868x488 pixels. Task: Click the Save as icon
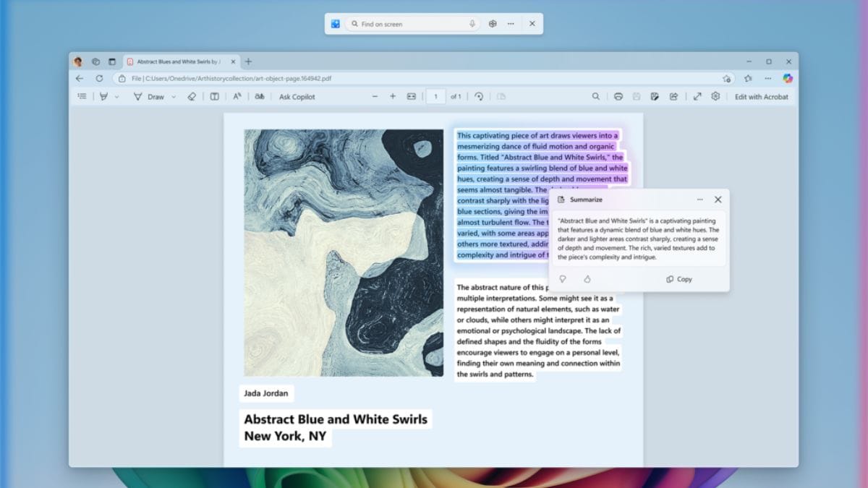[x=655, y=96]
